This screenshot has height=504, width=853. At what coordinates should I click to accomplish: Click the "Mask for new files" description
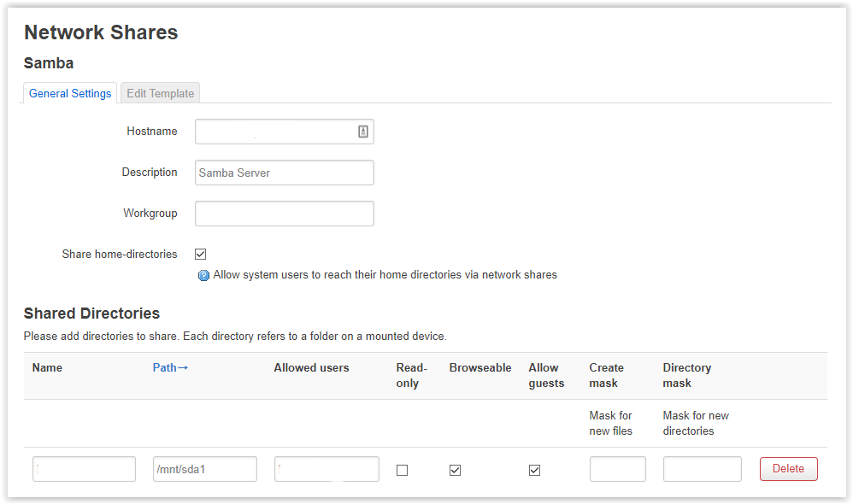[611, 423]
